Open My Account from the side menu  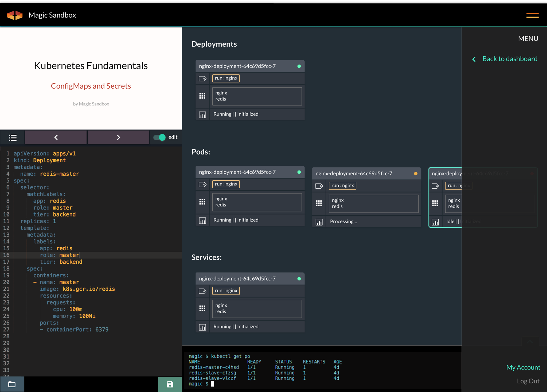click(x=523, y=367)
